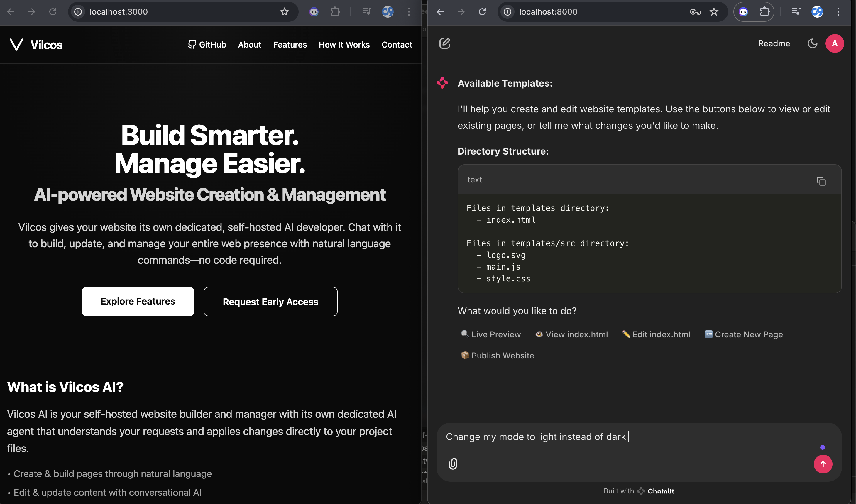Open the Readme link
This screenshot has height=504, width=856.
774,43
